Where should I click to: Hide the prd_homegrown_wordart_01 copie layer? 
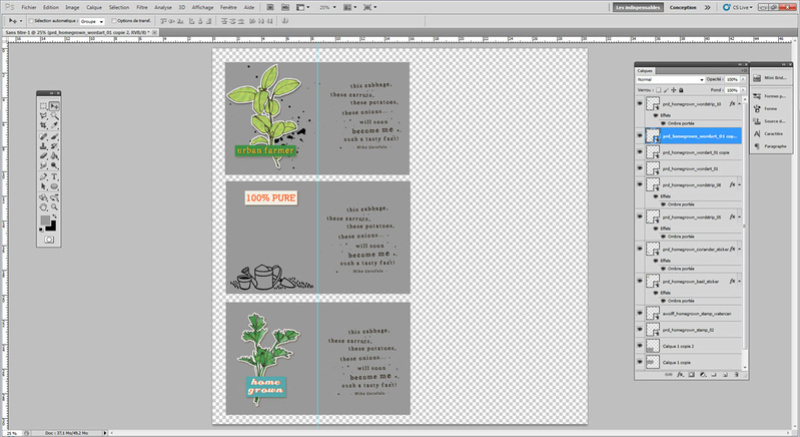coord(640,152)
